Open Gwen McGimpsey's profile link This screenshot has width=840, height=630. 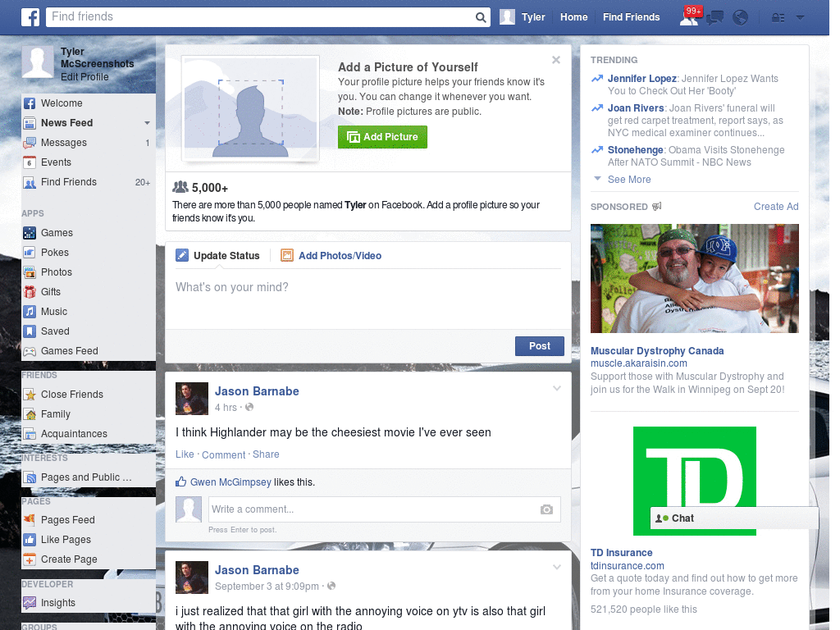point(231,482)
